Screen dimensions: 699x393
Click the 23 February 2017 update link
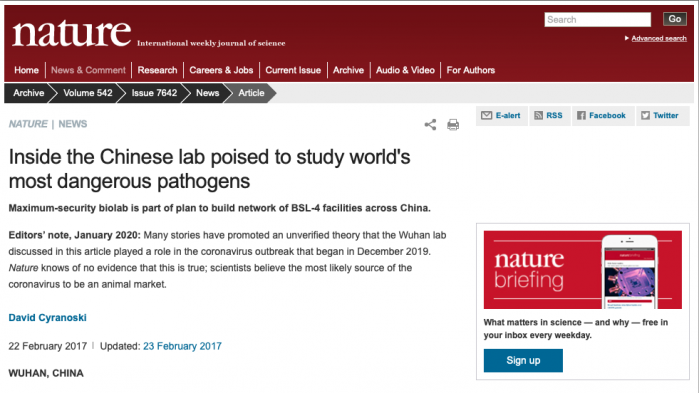tap(182, 346)
